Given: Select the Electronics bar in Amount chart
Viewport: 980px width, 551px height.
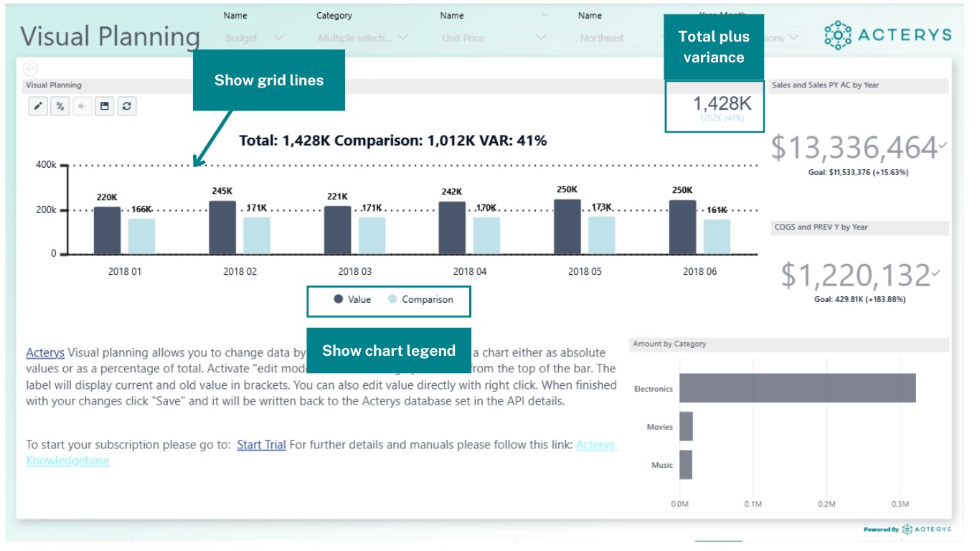Looking at the screenshot, I should (797, 388).
